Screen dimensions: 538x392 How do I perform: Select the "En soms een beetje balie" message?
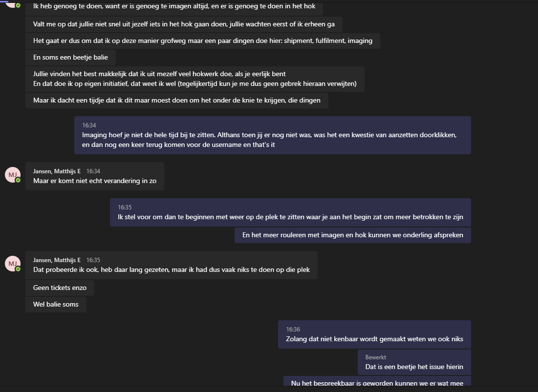70,58
